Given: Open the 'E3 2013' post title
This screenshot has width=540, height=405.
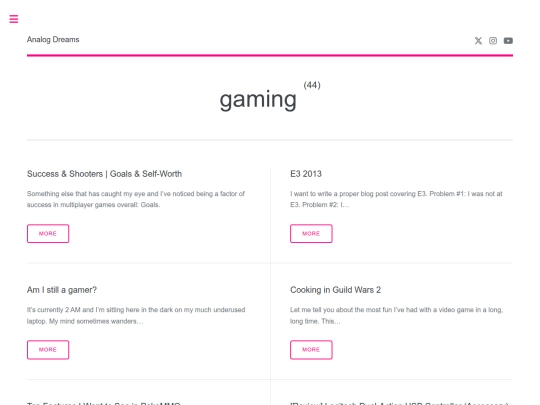Looking at the screenshot, I should [306, 174].
